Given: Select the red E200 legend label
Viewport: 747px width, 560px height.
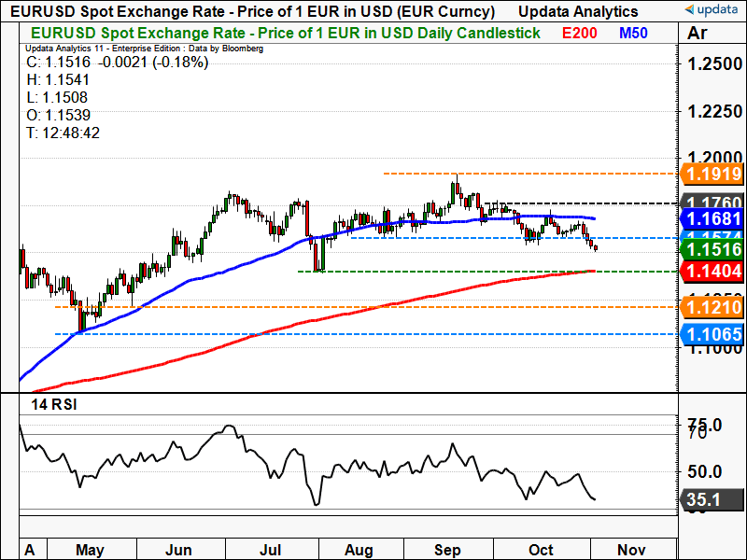Looking at the screenshot, I should click(x=581, y=33).
